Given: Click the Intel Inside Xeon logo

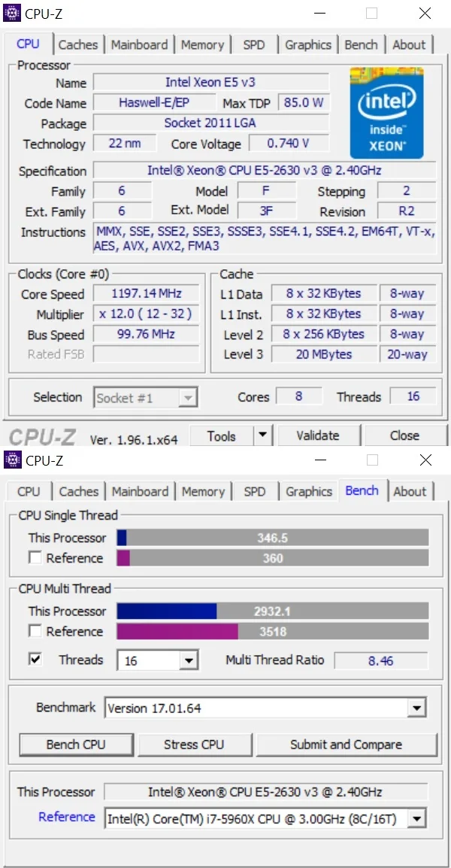Looking at the screenshot, I should pos(387,112).
